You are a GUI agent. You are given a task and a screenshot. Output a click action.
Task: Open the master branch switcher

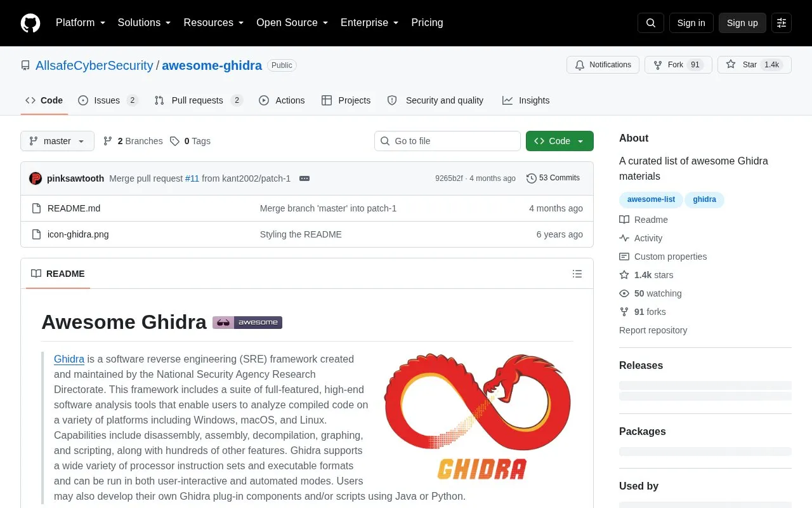57,141
